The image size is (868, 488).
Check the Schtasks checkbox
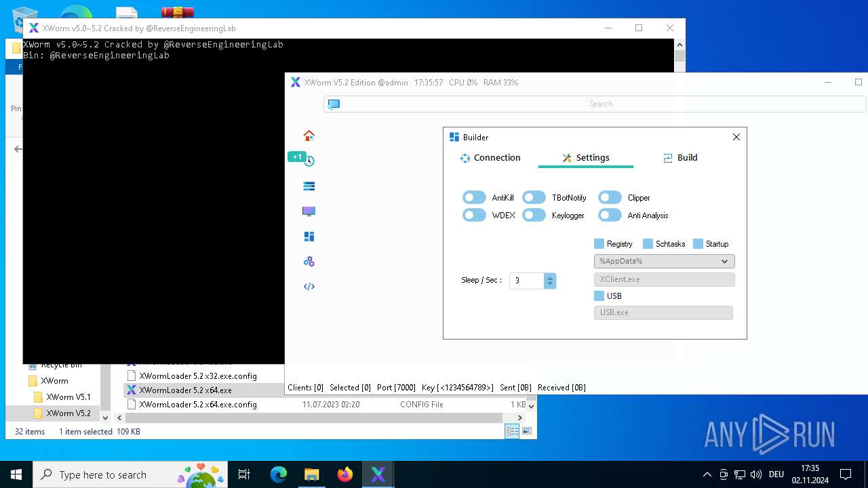click(648, 244)
